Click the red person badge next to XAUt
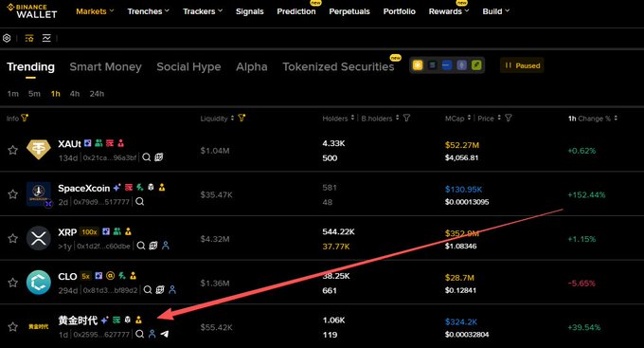The height and width of the screenshot is (348, 644). tap(121, 143)
